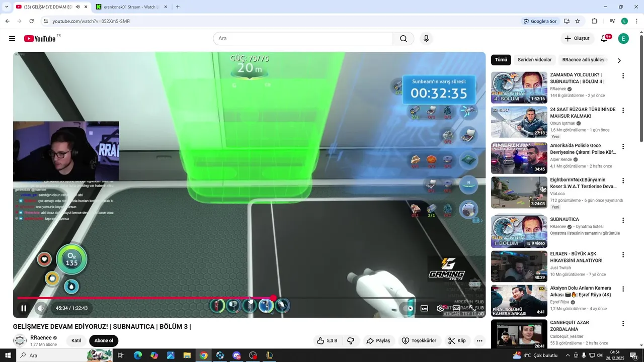Bookmark this page with star

[578, 21]
